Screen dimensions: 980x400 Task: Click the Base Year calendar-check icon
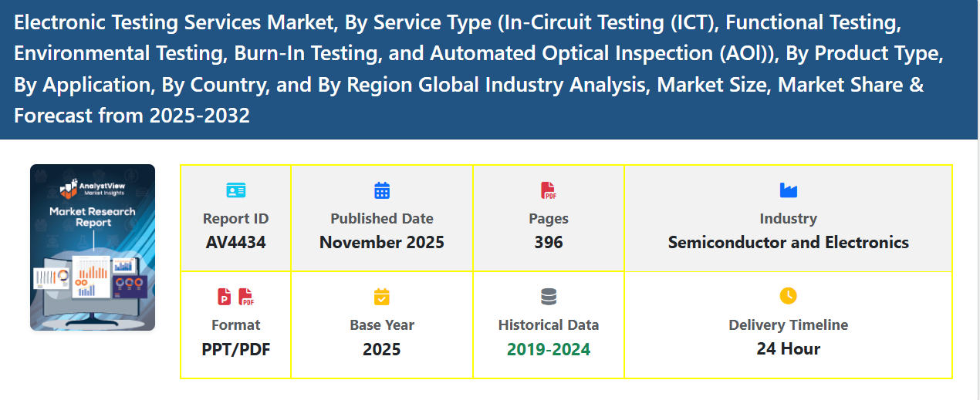point(382,296)
